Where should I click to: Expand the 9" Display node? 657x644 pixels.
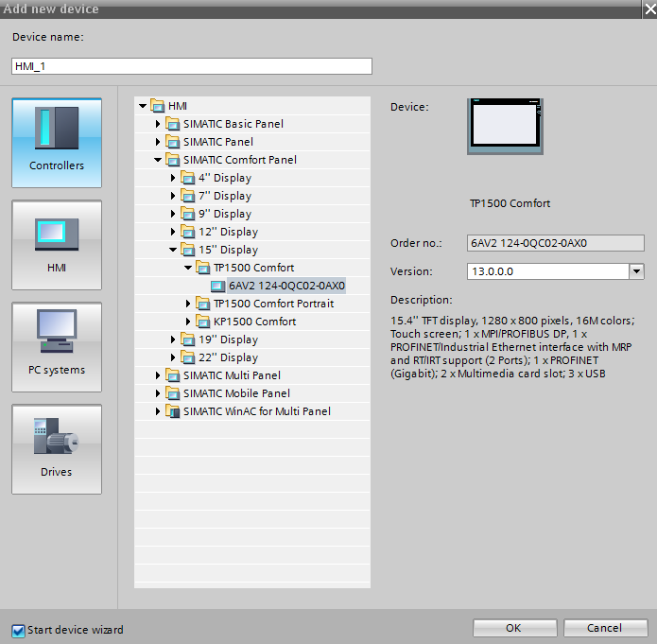pos(173,215)
